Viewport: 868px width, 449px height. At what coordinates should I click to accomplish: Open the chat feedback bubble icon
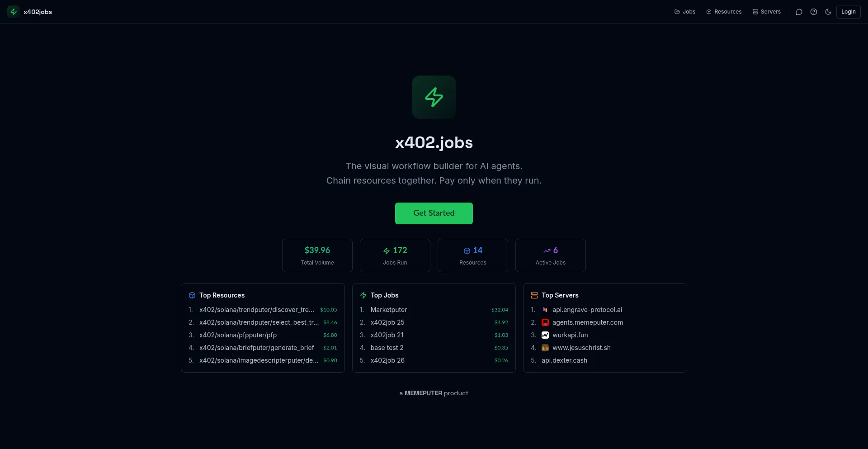[x=798, y=12]
